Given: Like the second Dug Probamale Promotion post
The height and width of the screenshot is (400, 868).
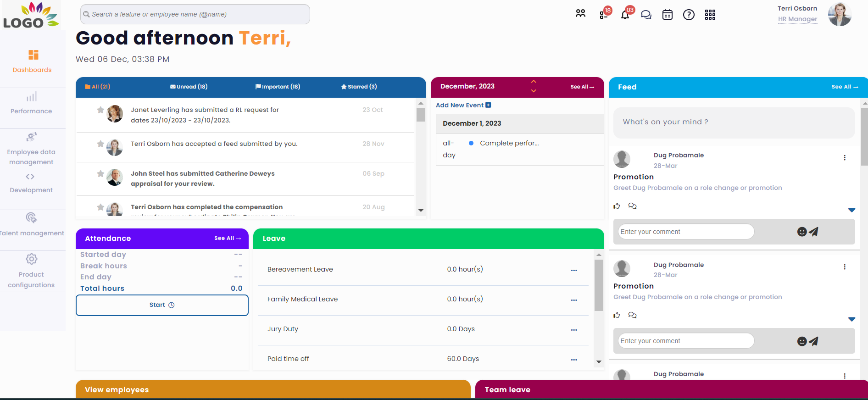Looking at the screenshot, I should pos(617,315).
